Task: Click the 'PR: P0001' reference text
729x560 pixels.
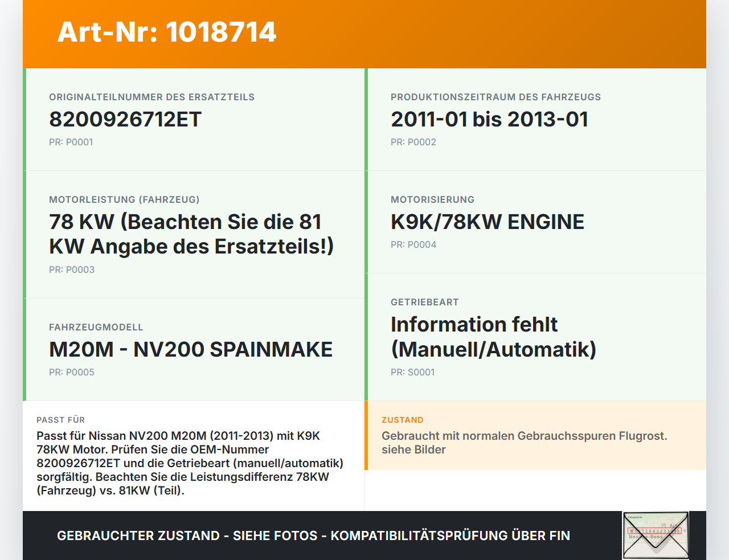Action: 71,142
